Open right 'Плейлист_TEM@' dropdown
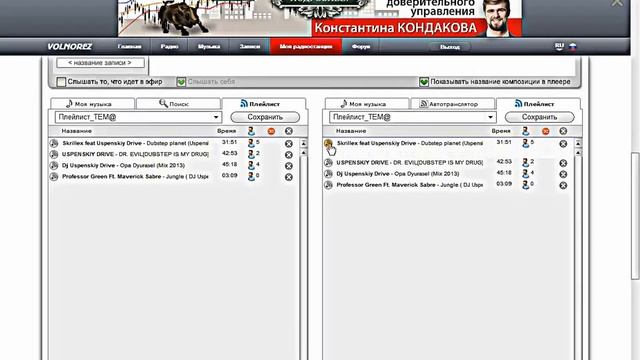The height and width of the screenshot is (360, 640). coord(413,117)
